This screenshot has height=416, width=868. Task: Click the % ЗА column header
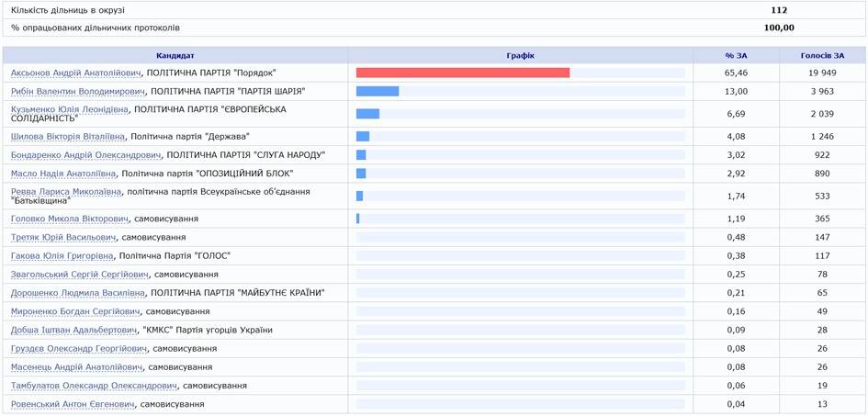coord(737,55)
